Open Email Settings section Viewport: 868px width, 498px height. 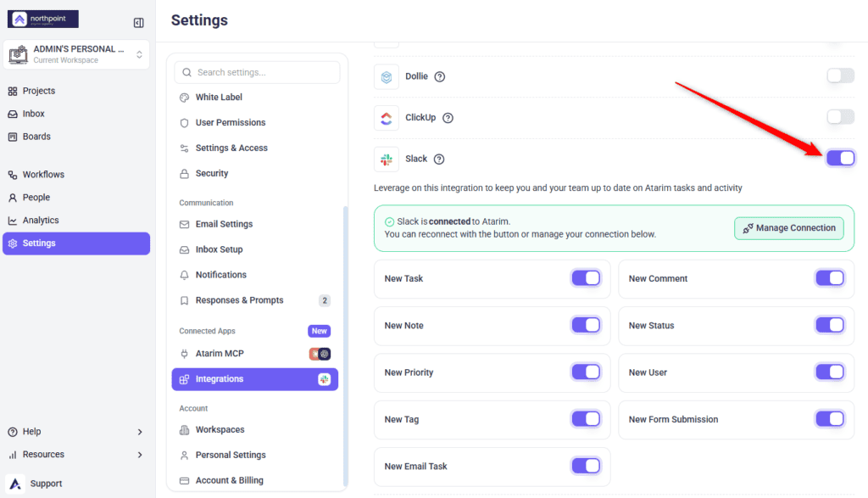click(255, 224)
